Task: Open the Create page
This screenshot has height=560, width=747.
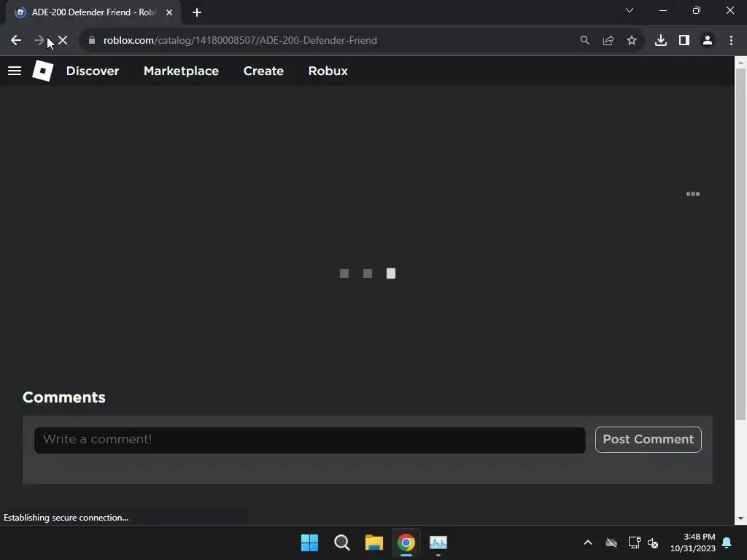Action: [263, 71]
